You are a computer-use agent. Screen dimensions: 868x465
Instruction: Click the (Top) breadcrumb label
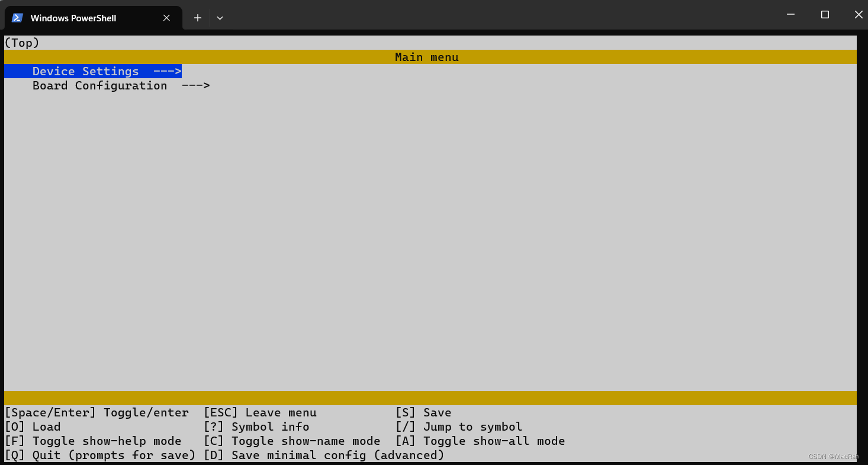22,42
